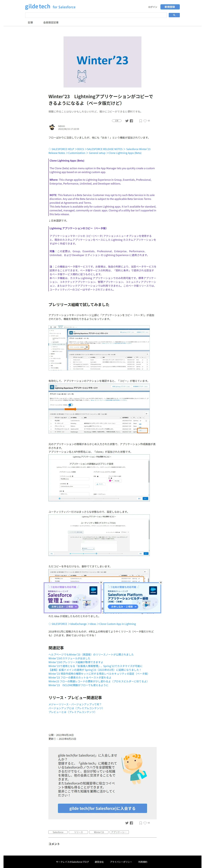Screen dimensions: 205x868
Task: Click the top Facebook share icon under the summary
Action: coord(132,121)
